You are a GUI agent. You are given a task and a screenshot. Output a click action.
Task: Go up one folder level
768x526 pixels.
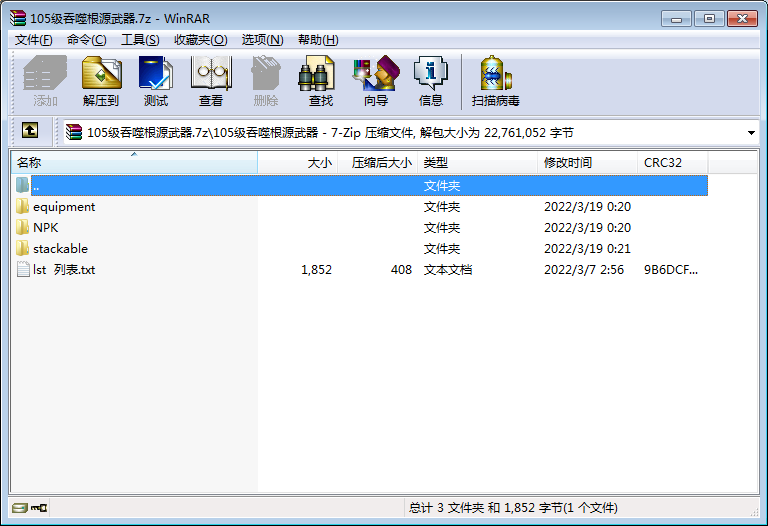coord(30,130)
